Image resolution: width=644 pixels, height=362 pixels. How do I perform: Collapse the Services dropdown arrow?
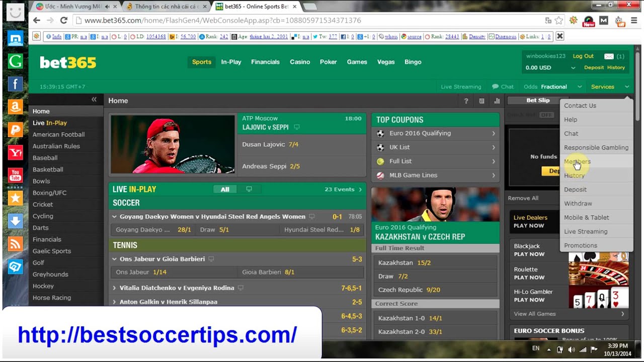(627, 86)
